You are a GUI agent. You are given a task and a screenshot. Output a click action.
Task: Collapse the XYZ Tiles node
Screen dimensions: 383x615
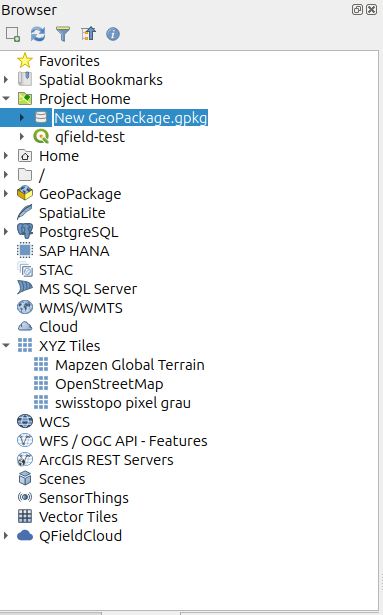pos(6,346)
